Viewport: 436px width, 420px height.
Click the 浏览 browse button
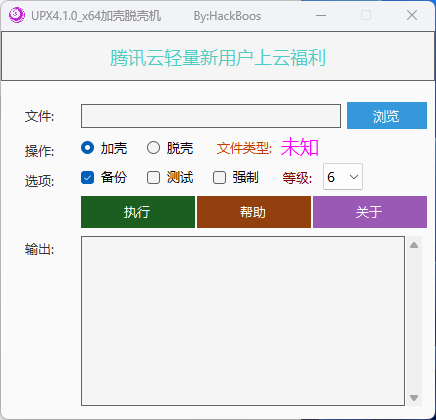(387, 115)
